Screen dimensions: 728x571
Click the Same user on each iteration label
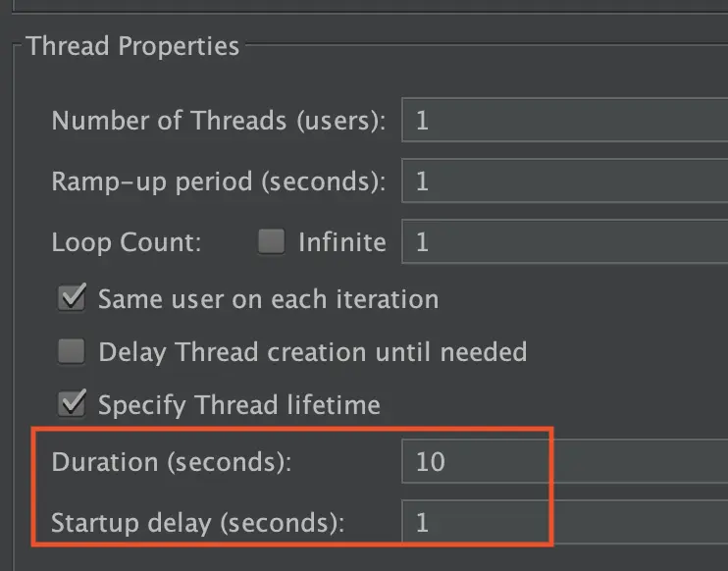[x=269, y=299]
